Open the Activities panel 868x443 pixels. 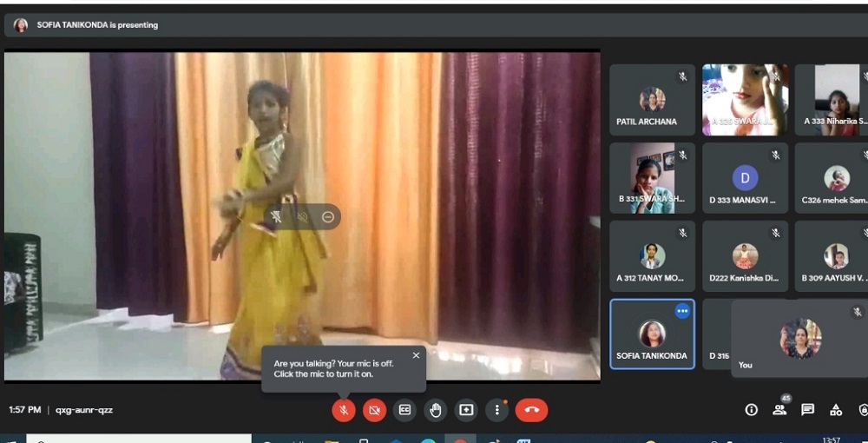[x=836, y=410]
